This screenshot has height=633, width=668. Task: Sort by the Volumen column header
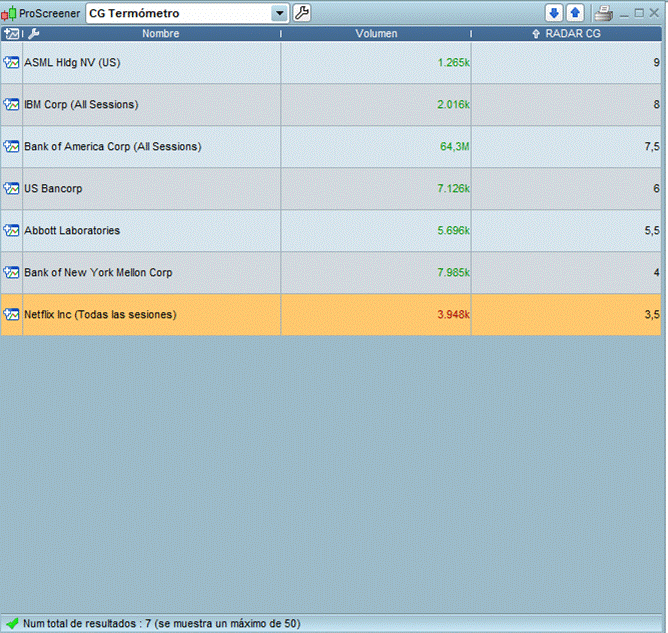[376, 34]
